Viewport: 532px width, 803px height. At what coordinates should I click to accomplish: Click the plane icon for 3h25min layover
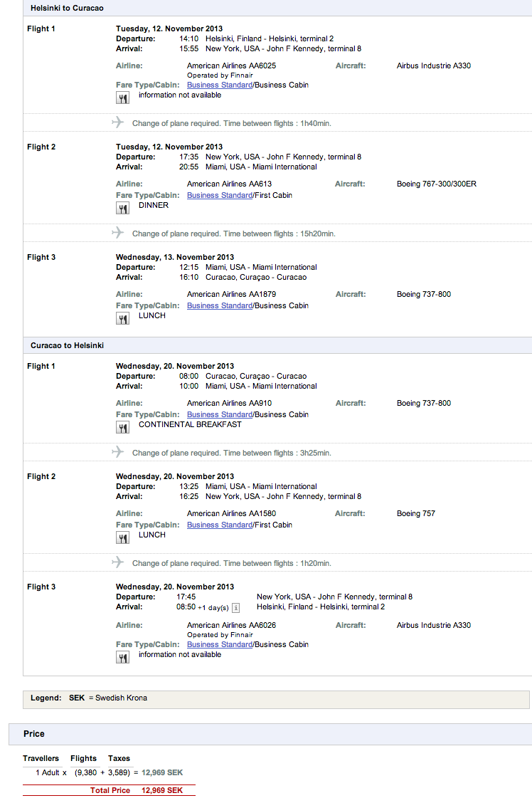pyautogui.click(x=118, y=452)
